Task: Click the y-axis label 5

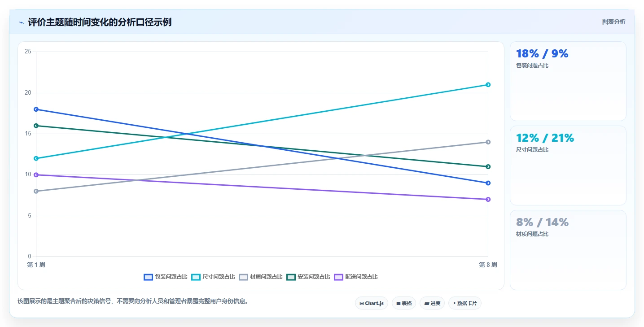Action: (29, 216)
